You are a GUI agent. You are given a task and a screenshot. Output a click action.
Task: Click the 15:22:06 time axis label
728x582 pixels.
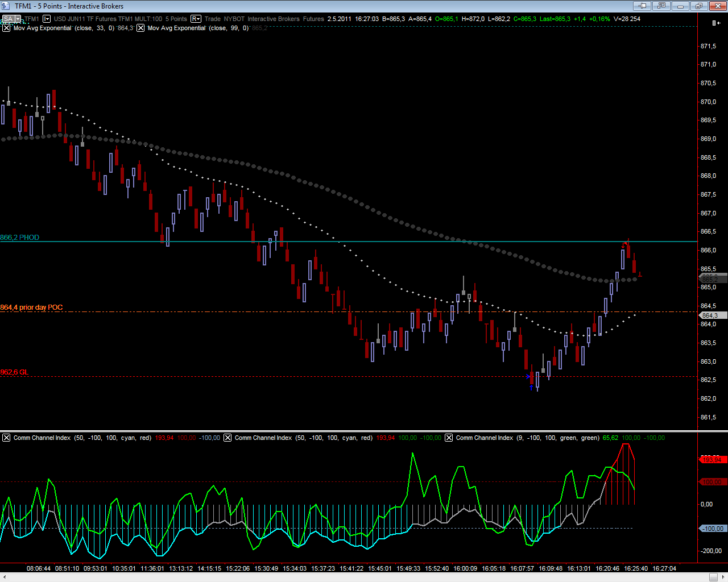coord(238,568)
